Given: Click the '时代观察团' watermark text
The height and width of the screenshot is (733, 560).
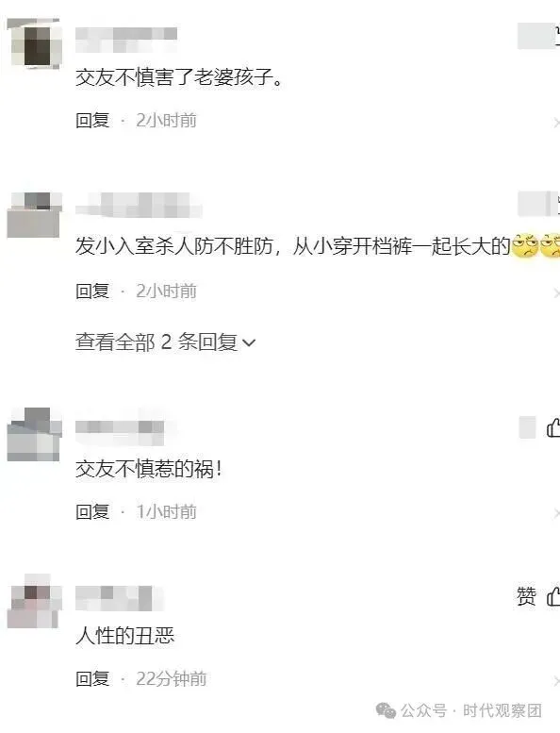Looking at the screenshot, I should [x=502, y=710].
